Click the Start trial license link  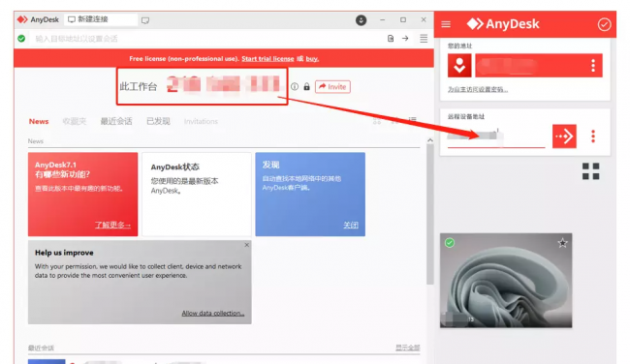pyautogui.click(x=268, y=59)
